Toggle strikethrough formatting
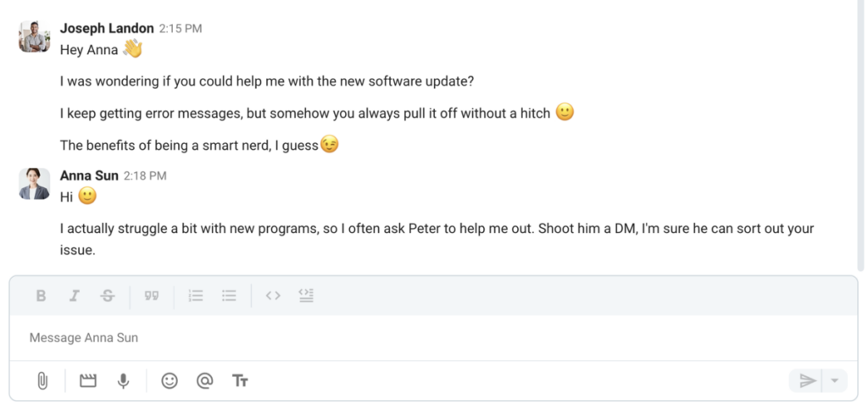 pos(108,296)
